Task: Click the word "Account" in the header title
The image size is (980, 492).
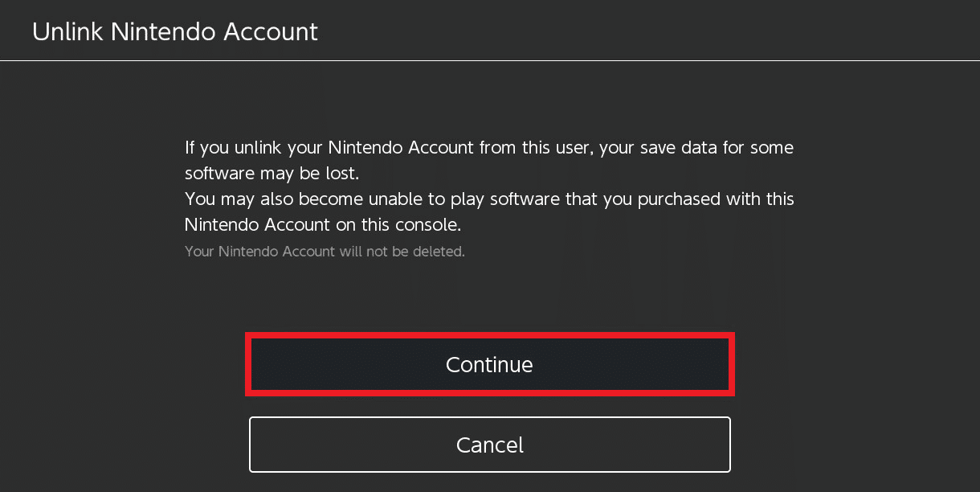Action: (271, 32)
